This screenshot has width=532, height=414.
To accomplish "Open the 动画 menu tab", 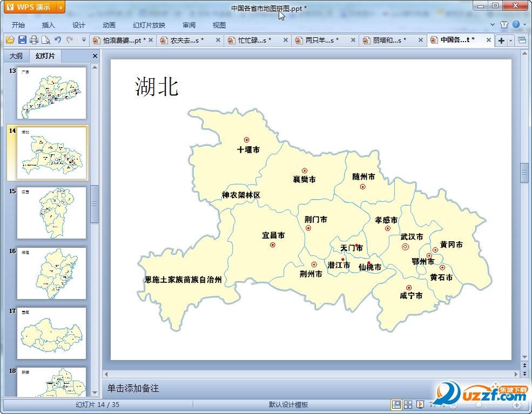I will (x=109, y=25).
